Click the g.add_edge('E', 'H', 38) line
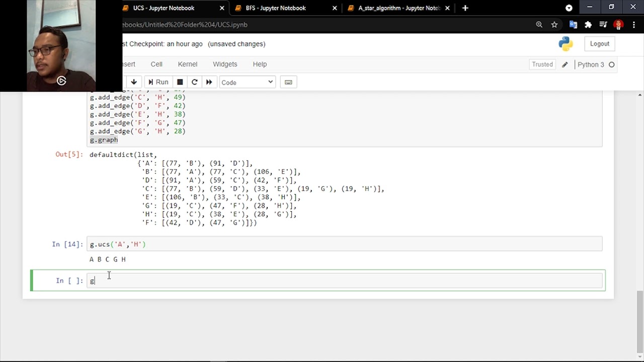This screenshot has height=362, width=644. (137, 114)
